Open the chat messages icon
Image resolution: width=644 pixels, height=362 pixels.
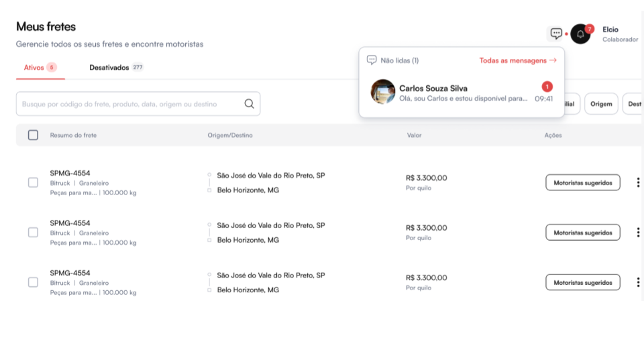click(x=556, y=34)
